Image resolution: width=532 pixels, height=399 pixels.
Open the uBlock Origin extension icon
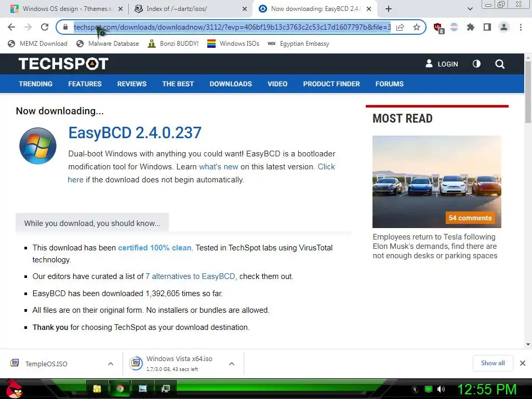pos(438,28)
